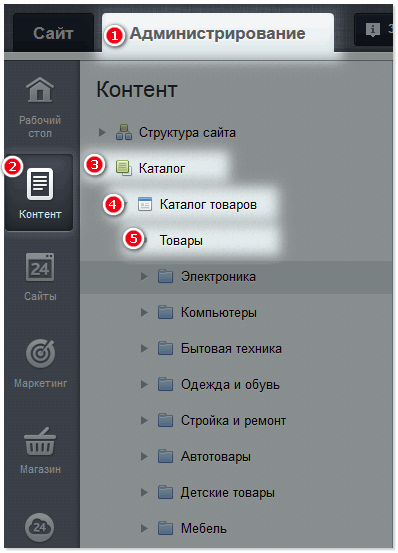Viewport: 398px width, 553px height.
Task: Select the Одежда и обувь section label
Action: (x=230, y=384)
